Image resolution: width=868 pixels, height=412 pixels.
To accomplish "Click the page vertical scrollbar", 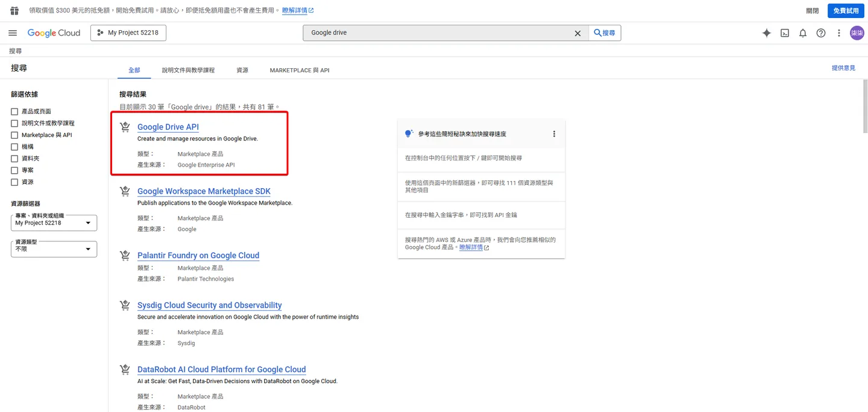I will [865, 106].
